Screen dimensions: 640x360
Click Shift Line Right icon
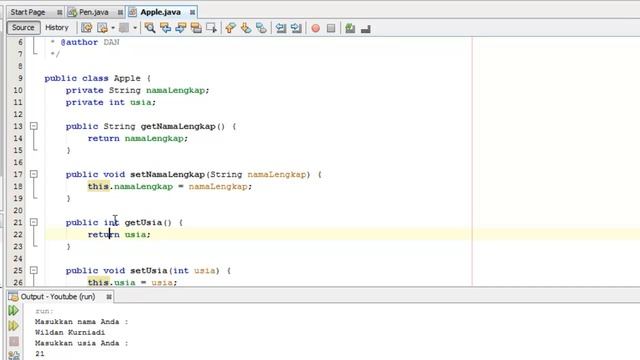coord(296,28)
